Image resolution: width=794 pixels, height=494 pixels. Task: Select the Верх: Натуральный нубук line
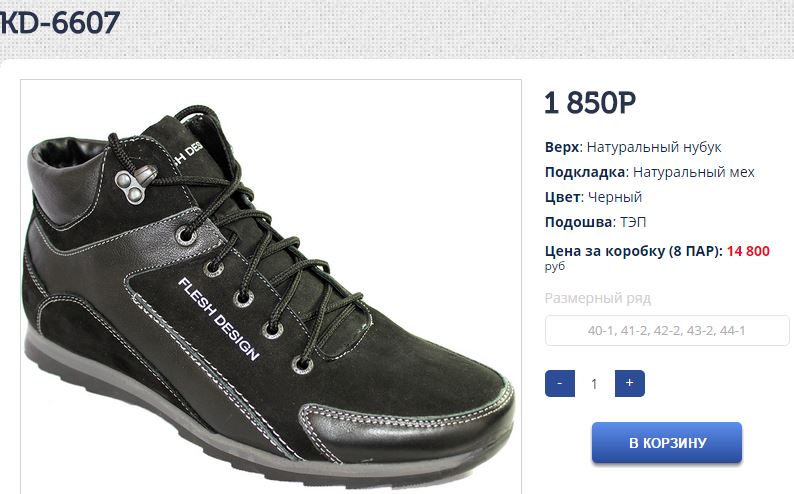point(633,147)
